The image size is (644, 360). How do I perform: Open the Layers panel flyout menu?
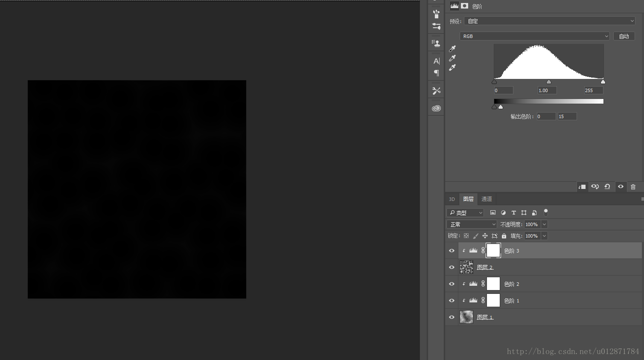(642, 199)
